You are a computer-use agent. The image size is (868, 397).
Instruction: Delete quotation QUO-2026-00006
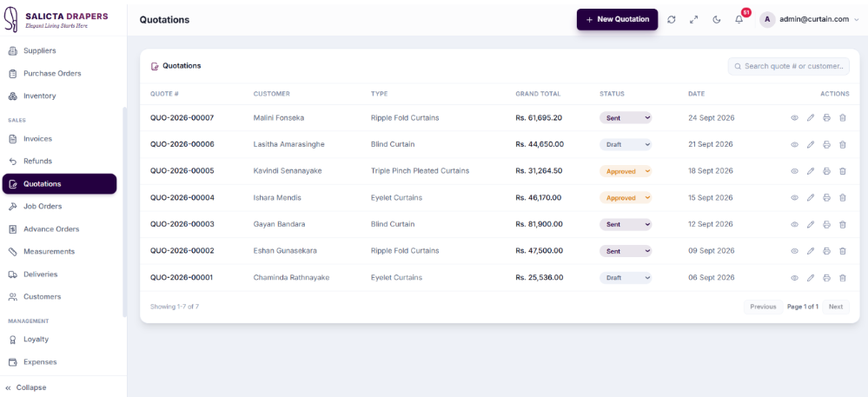click(843, 144)
